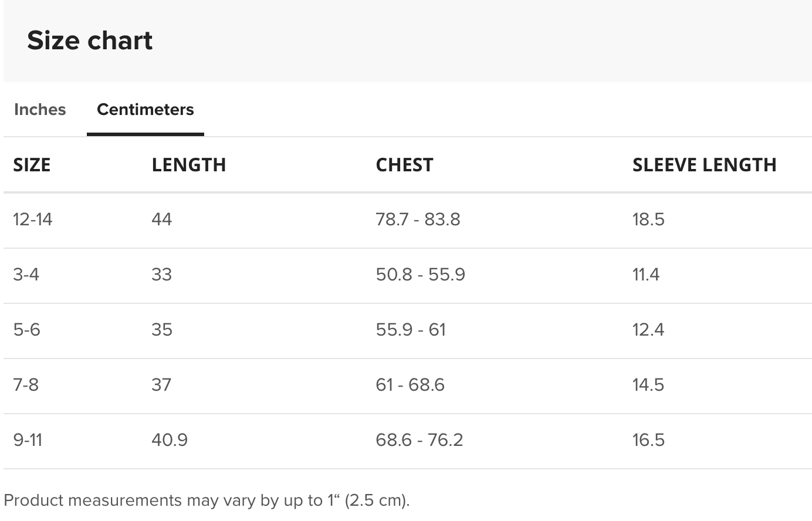
Task: Click the sleeve length value 12.4
Action: [x=648, y=330]
